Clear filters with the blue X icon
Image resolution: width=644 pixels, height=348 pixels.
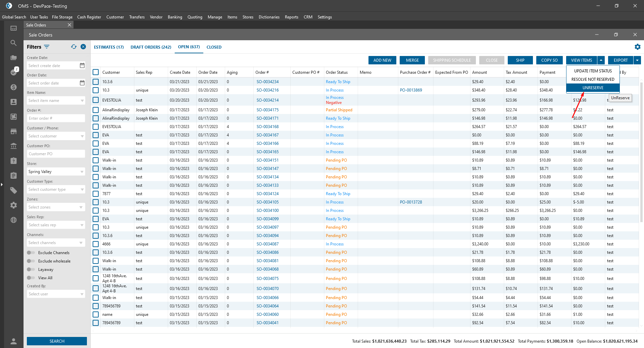[x=83, y=47]
